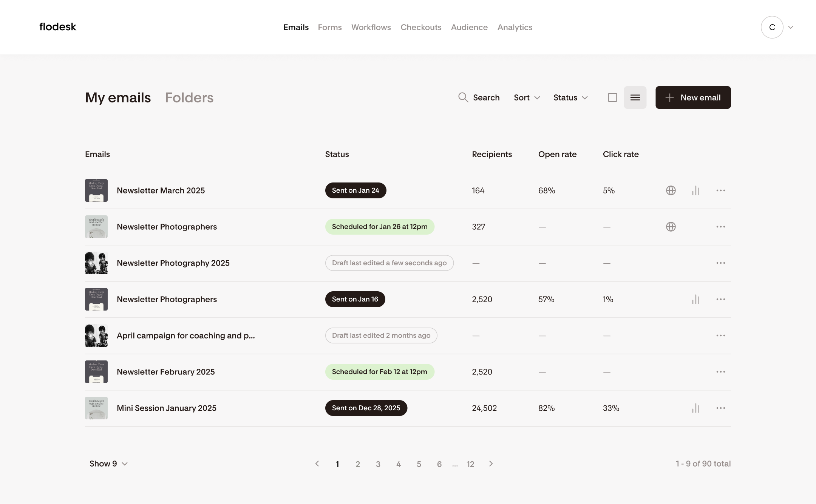Open account menu chevron next to avatar
This screenshot has width=816, height=504.
(x=791, y=27)
